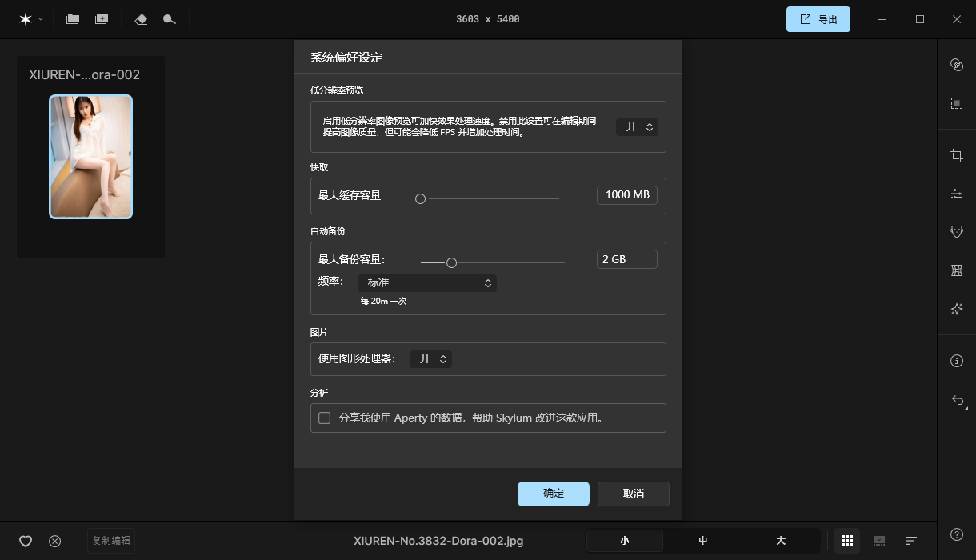Screen dimensions: 976x560
Task: Open the folder browser icon
Action: click(x=72, y=18)
